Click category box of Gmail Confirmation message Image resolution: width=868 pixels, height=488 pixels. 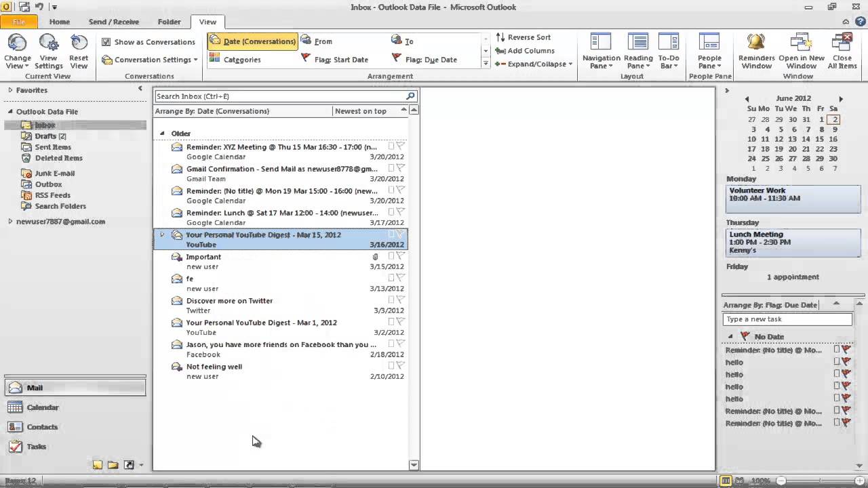tap(391, 168)
